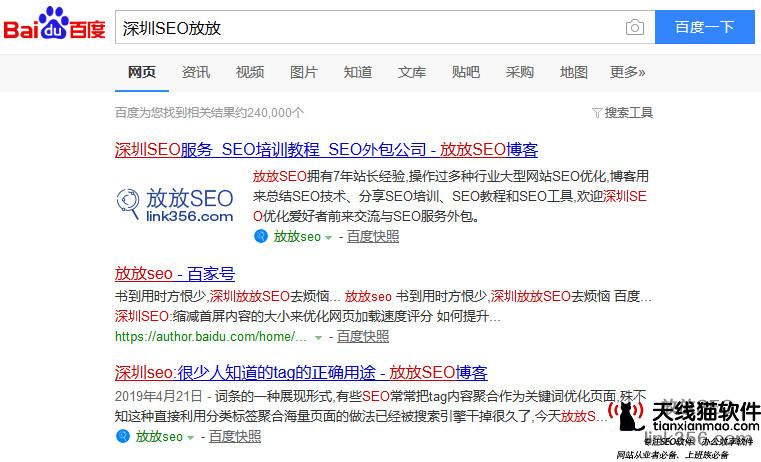Click the 放放seo source under first result
The image size is (761, 462).
pyautogui.click(x=297, y=236)
